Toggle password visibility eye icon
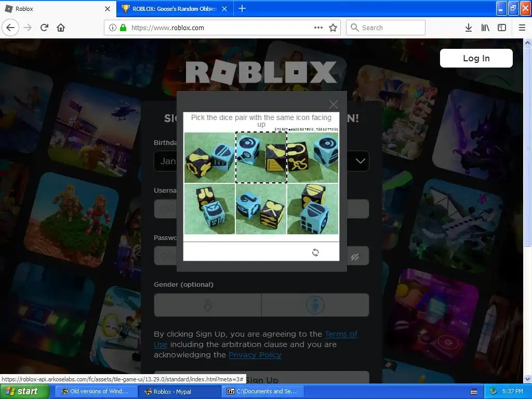Screen dimensions: 532x399 tap(355, 257)
